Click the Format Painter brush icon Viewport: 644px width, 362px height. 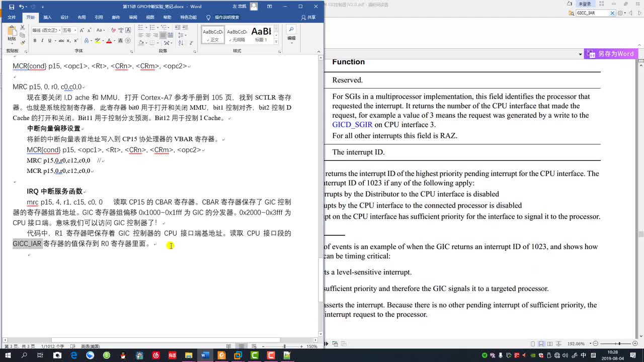[x=23, y=43]
